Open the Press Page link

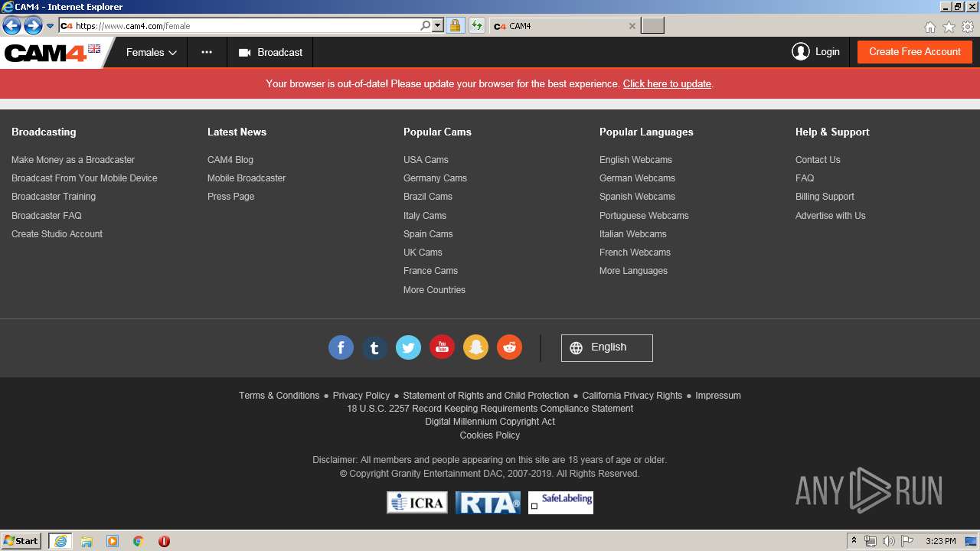tap(230, 197)
